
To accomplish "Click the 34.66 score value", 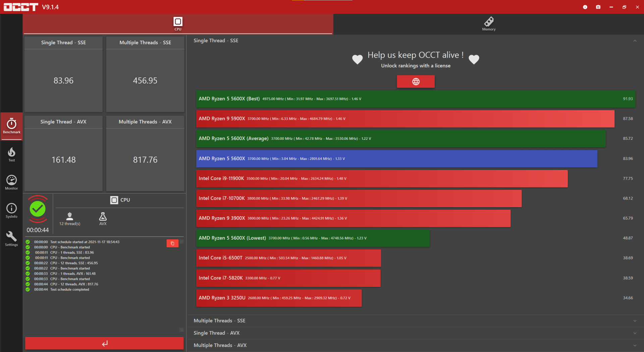I will click(628, 298).
